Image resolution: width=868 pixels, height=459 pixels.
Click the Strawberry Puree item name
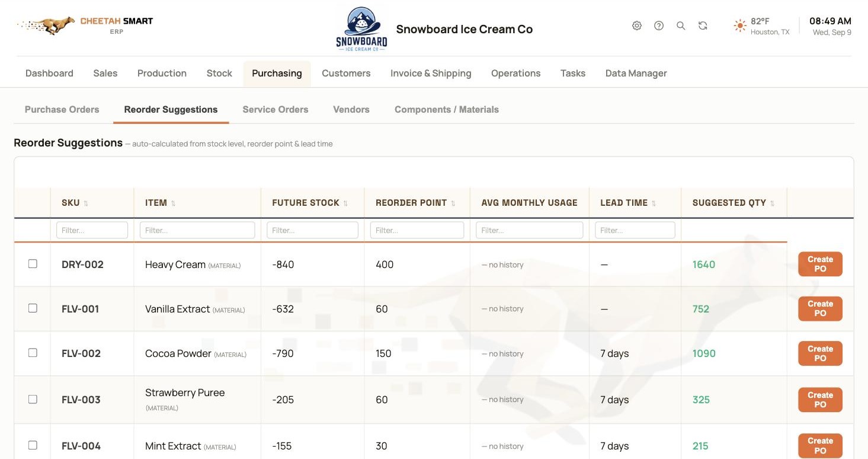pyautogui.click(x=185, y=393)
